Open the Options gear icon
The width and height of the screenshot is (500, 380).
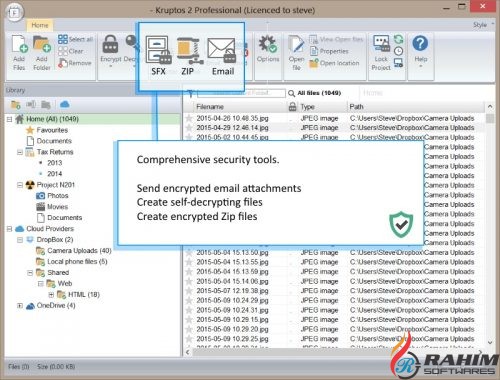pos(268,44)
